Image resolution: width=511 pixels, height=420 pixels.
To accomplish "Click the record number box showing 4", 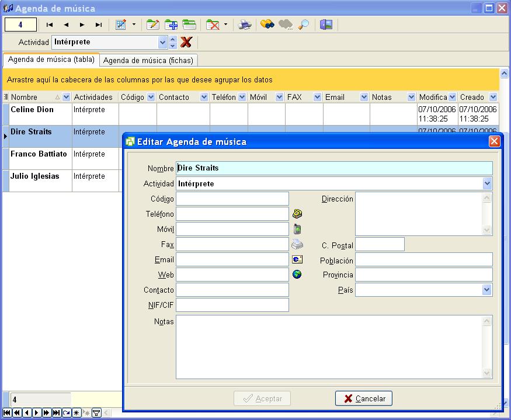I will pos(20,25).
